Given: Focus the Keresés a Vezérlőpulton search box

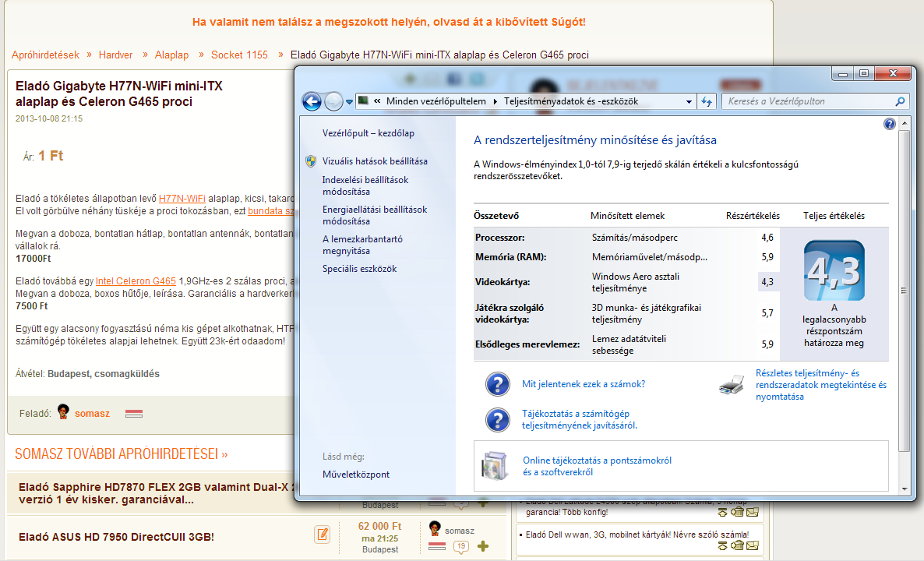Looking at the screenshot, I should pos(807,101).
